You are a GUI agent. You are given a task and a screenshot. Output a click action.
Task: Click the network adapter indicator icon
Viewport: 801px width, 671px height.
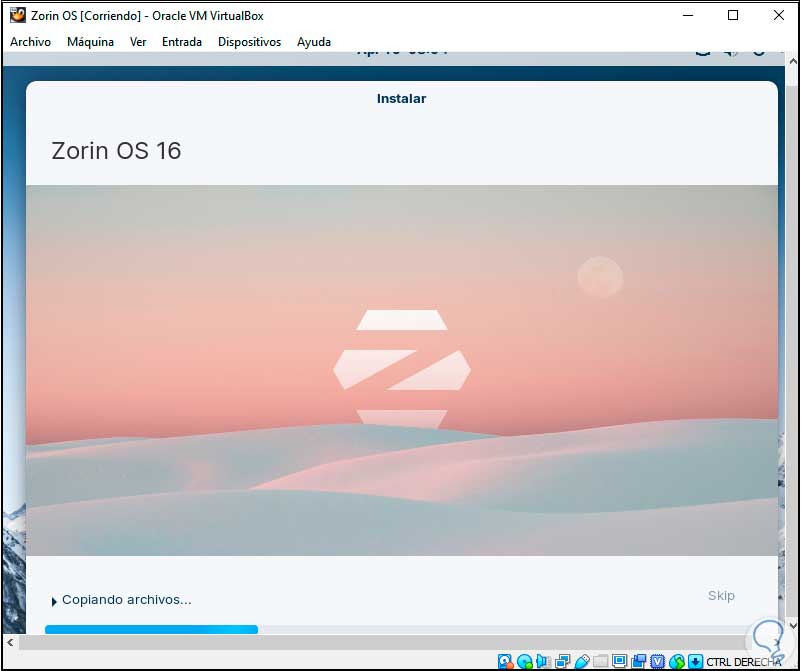pos(562,662)
